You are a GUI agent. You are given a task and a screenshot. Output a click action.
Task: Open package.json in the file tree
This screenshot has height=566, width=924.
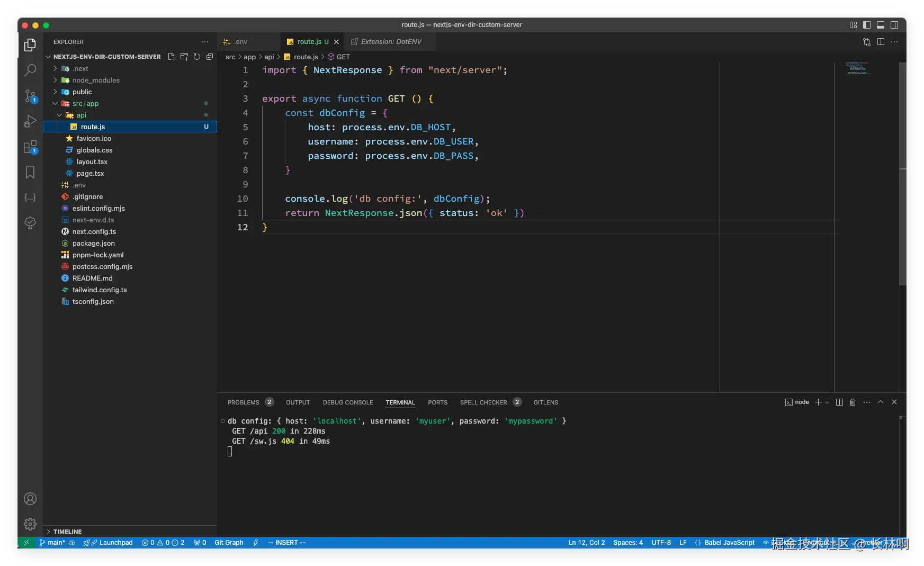[x=93, y=244]
